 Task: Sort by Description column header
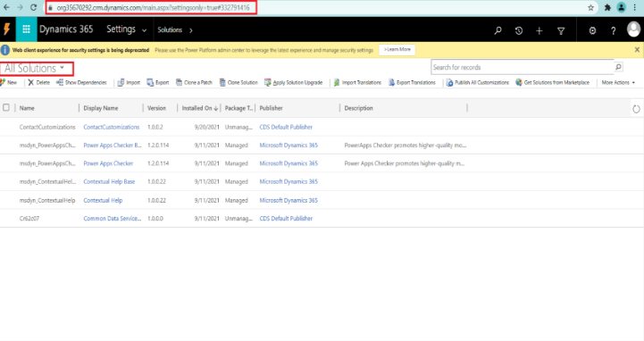(x=358, y=108)
